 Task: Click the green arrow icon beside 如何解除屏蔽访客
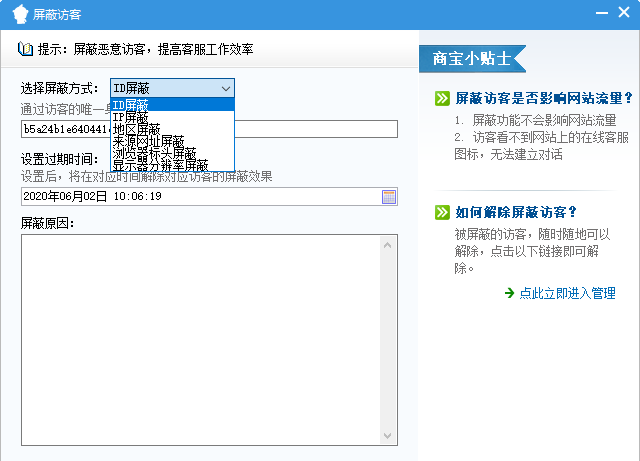[x=441, y=212]
